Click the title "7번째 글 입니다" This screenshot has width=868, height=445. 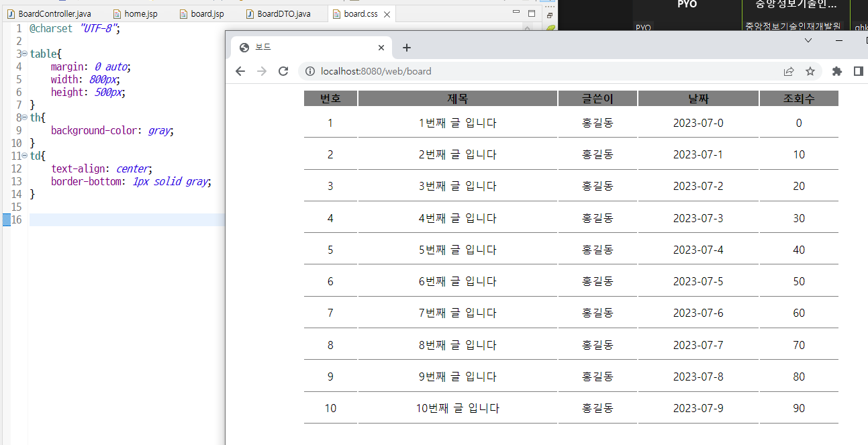(x=458, y=313)
